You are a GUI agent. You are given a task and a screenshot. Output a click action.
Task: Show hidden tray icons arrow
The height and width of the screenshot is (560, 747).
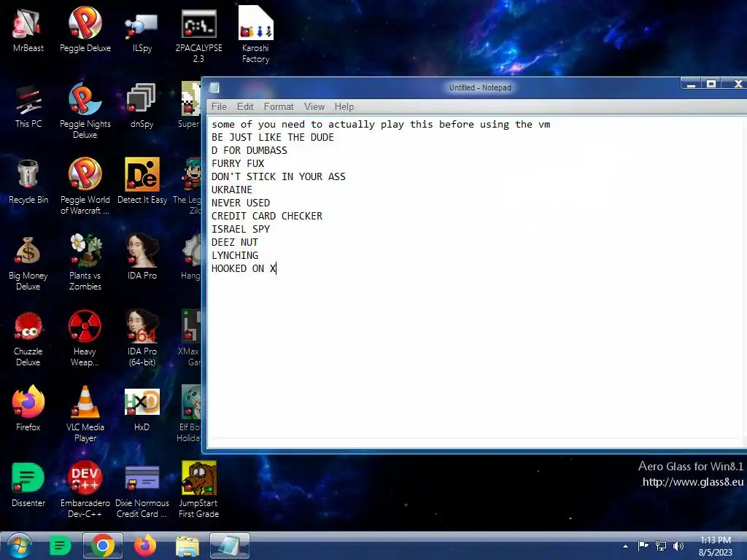(625, 546)
